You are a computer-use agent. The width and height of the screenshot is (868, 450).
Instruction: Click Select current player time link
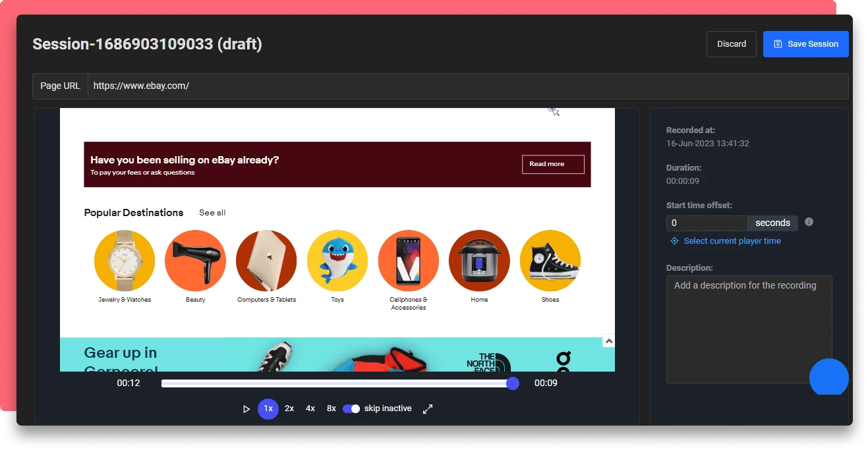732,241
